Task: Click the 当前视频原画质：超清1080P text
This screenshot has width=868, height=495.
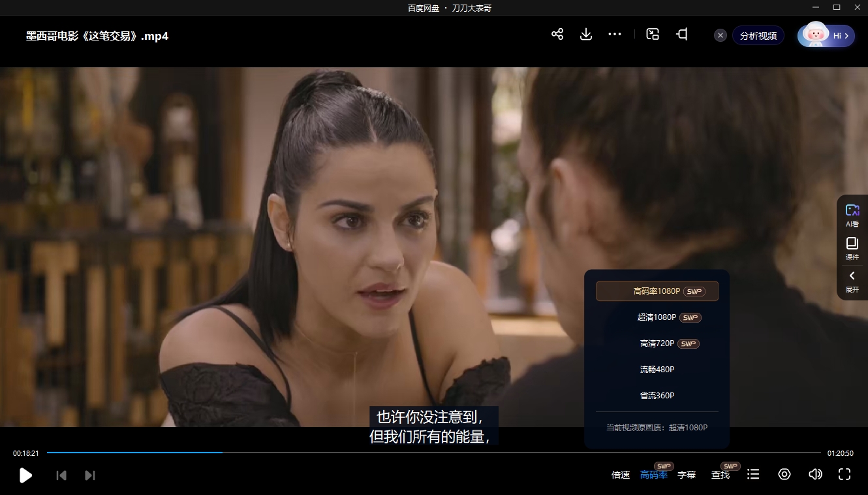Action: (x=657, y=428)
